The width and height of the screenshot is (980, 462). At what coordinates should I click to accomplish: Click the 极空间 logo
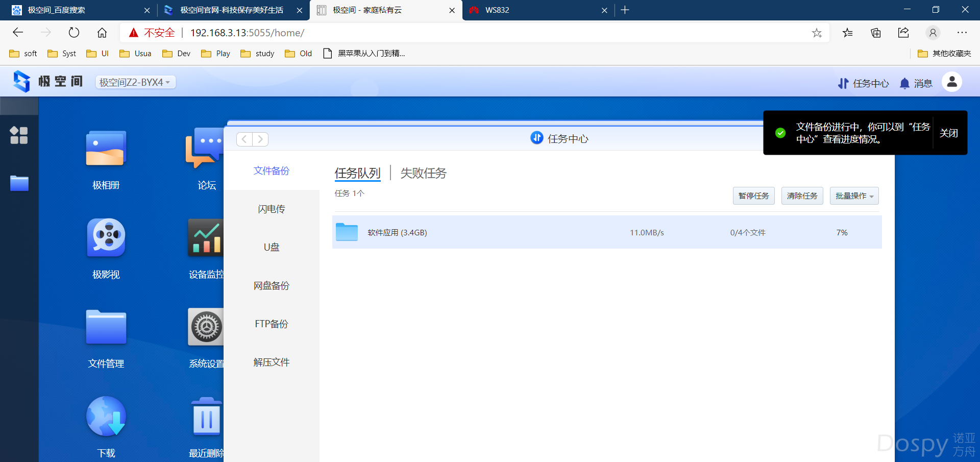pos(47,82)
